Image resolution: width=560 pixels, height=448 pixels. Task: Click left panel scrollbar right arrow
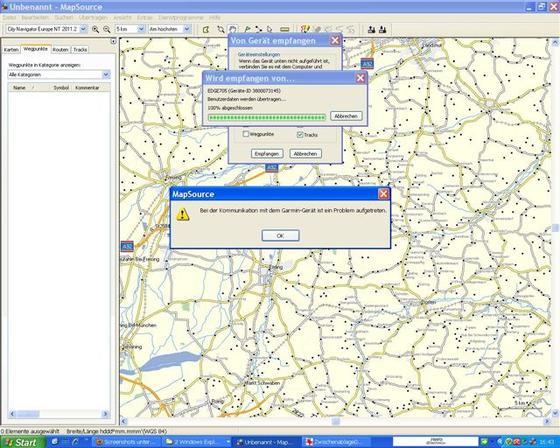click(105, 414)
